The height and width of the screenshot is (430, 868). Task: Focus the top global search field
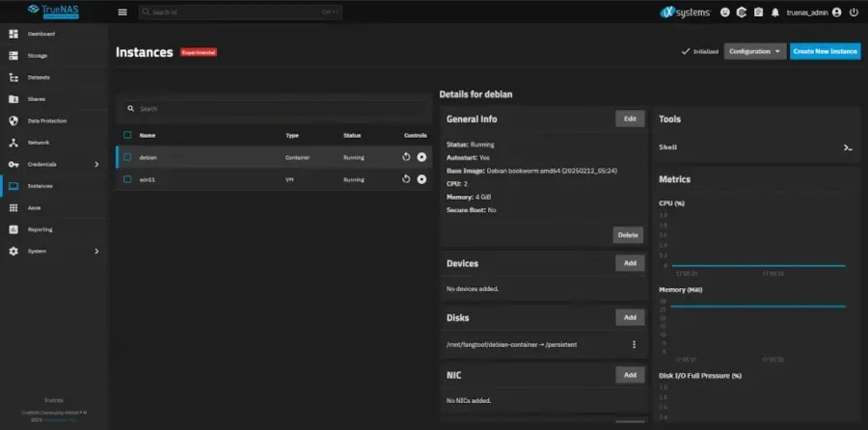point(240,13)
